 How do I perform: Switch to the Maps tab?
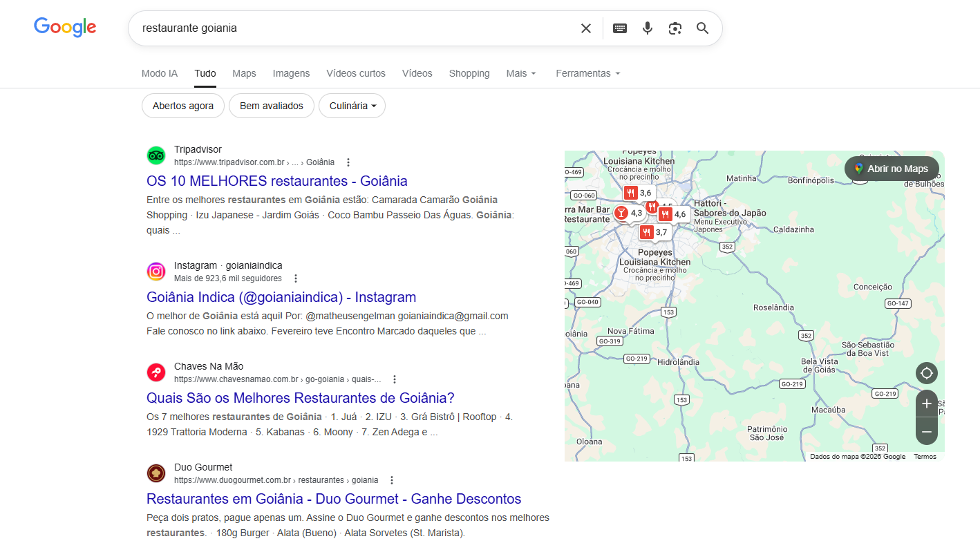click(x=244, y=73)
